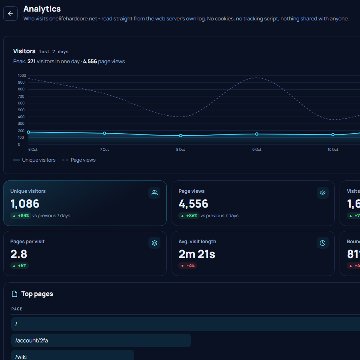Click the Top pages document icon
The width and height of the screenshot is (360, 360).
coord(14,294)
